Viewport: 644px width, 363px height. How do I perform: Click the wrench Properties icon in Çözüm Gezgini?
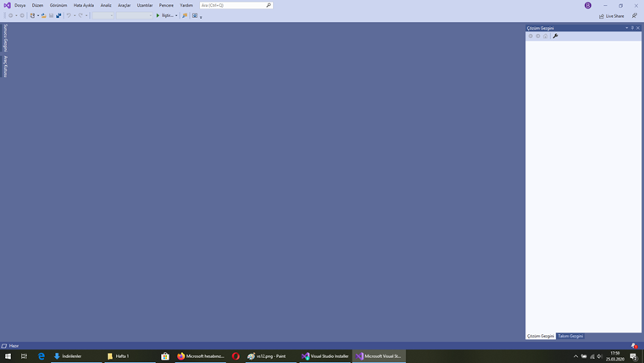556,36
